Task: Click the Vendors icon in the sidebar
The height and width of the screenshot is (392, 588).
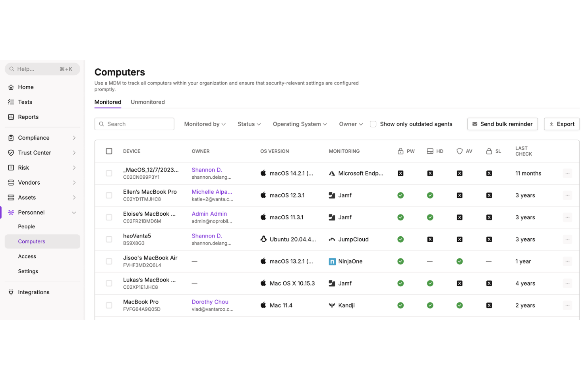Action: 11,182
